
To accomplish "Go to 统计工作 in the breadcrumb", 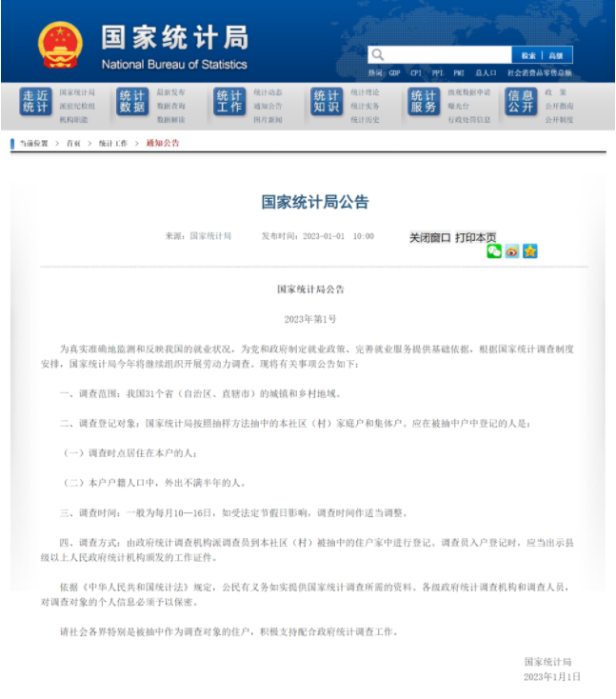I will click(x=113, y=144).
